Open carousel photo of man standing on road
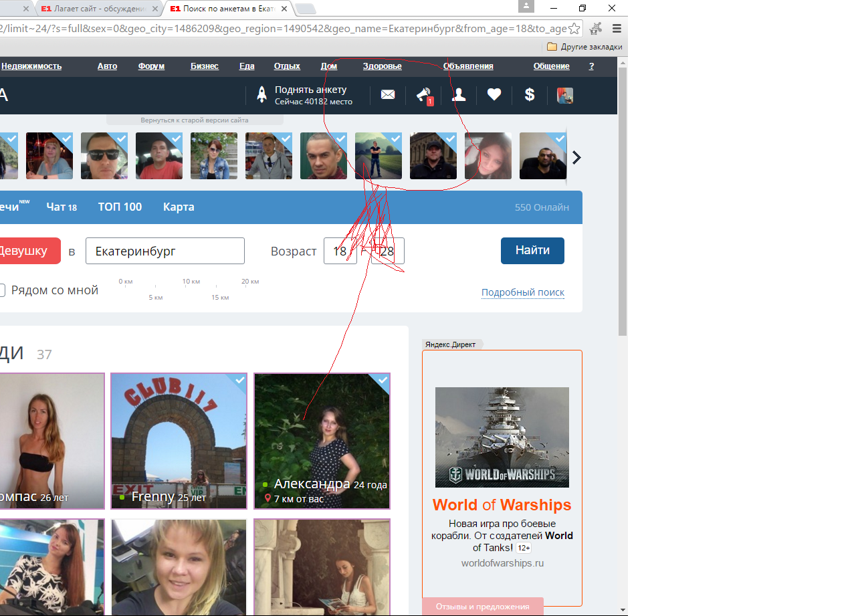The image size is (856, 616). pyautogui.click(x=379, y=156)
